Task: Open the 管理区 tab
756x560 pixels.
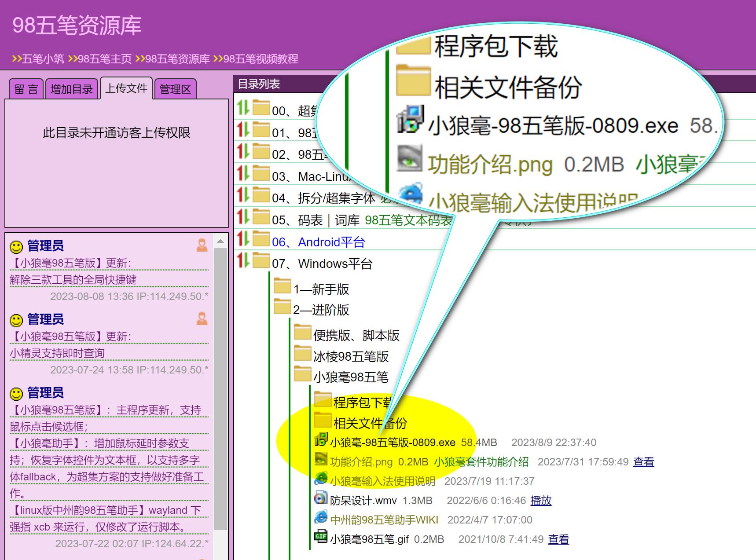Action: (175, 89)
